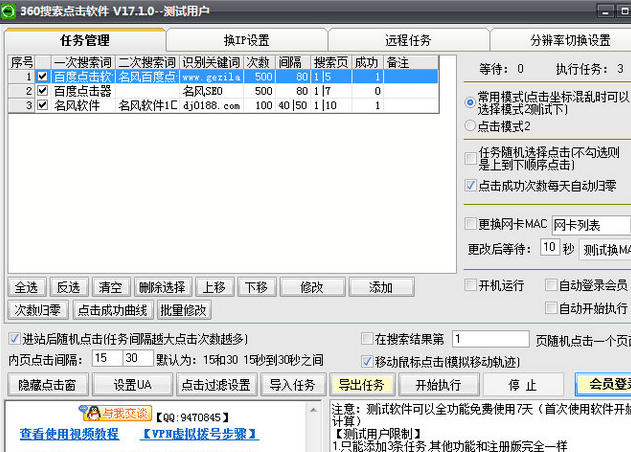The height and width of the screenshot is (452, 631).
Task: Open the 换IP设置 tab
Action: click(x=246, y=40)
